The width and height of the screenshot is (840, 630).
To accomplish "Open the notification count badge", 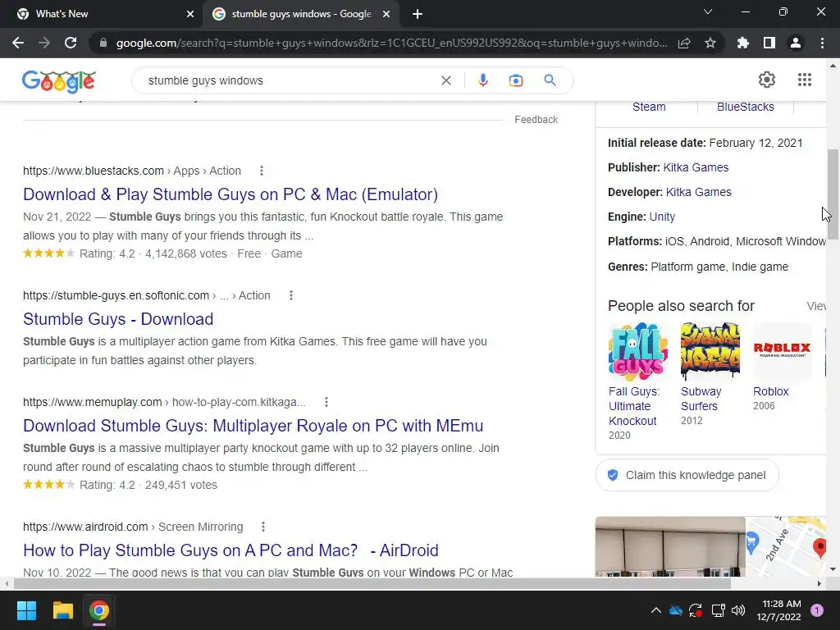I will pos(817,610).
